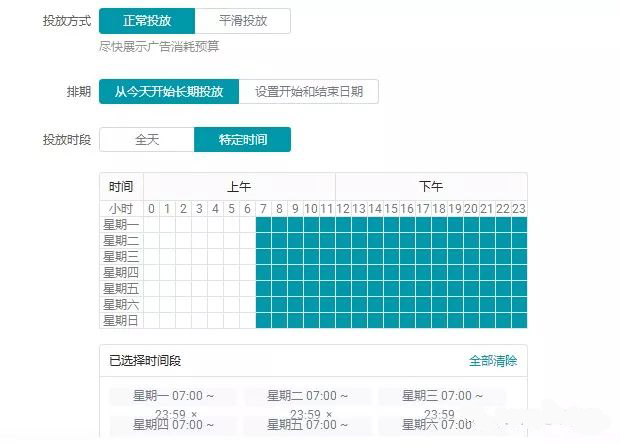Click 星期二 row label

pos(121,240)
